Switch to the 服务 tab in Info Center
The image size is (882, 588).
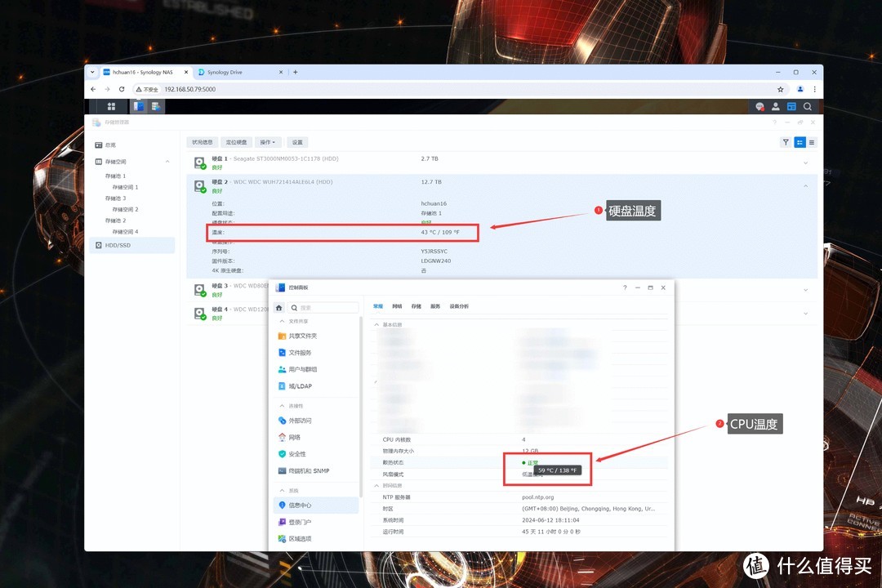pyautogui.click(x=435, y=307)
